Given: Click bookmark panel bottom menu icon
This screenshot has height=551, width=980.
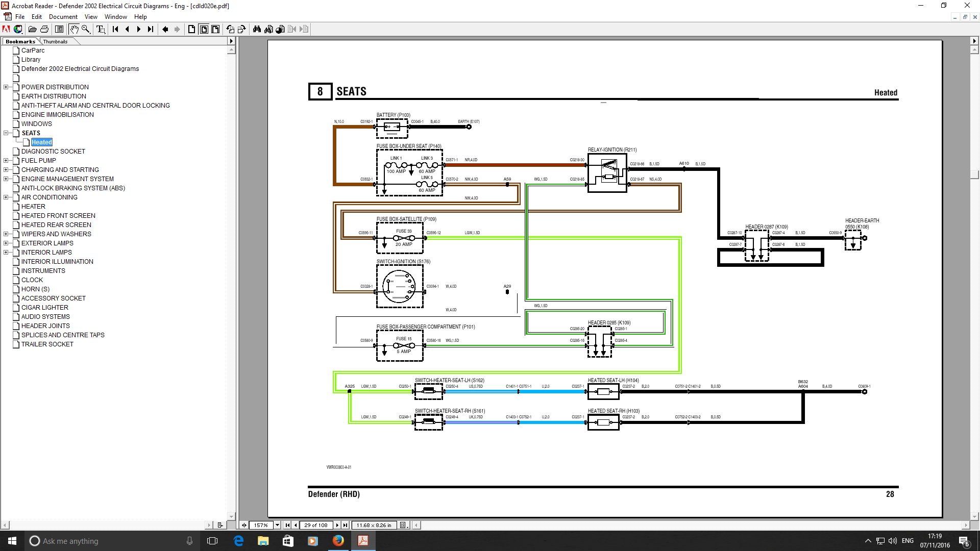Looking at the screenshot, I should 220,525.
